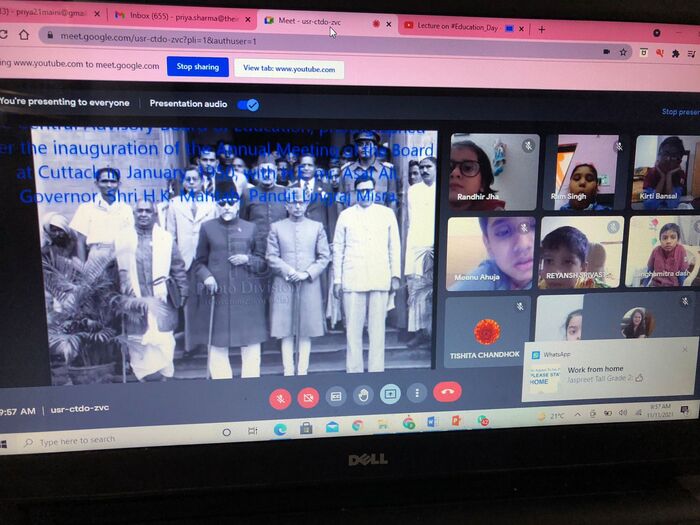Open the volume control in tray
700x525 pixels.
[623, 413]
